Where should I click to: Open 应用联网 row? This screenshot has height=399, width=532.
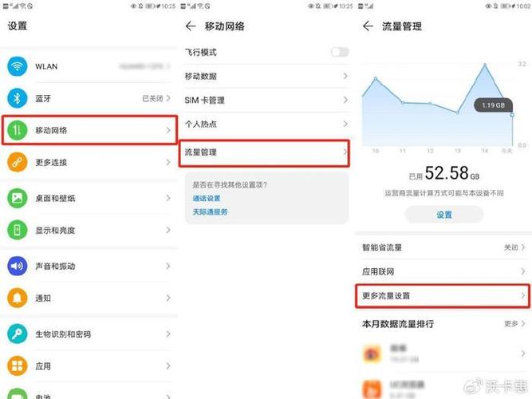tap(443, 271)
